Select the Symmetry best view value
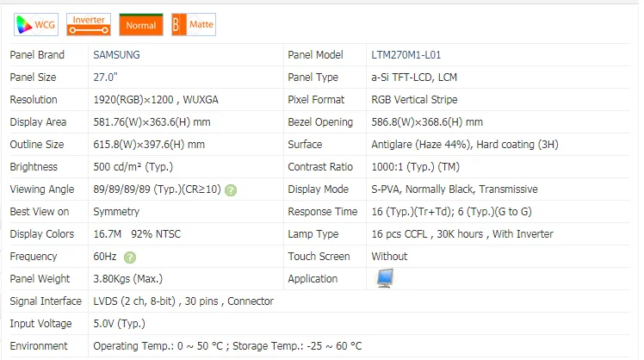This screenshot has height=360, width=644. (x=116, y=212)
